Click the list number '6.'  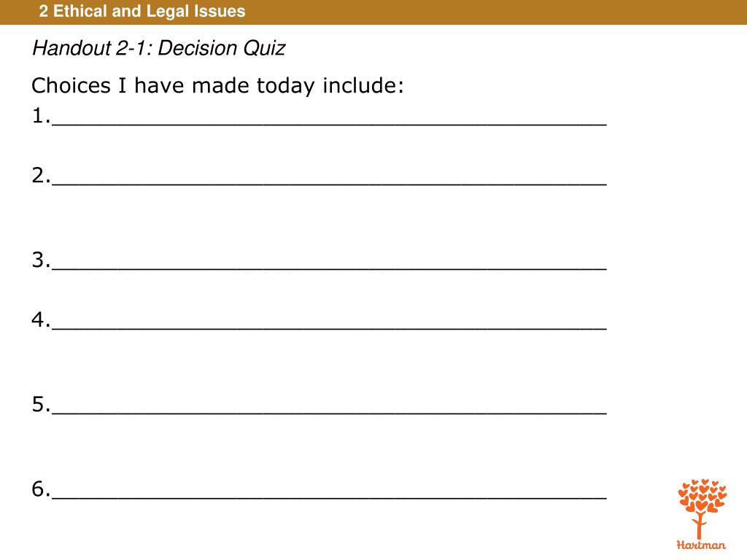(41, 489)
